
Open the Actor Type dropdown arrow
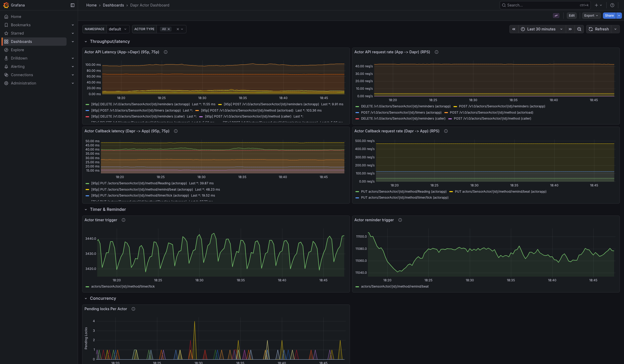(182, 29)
